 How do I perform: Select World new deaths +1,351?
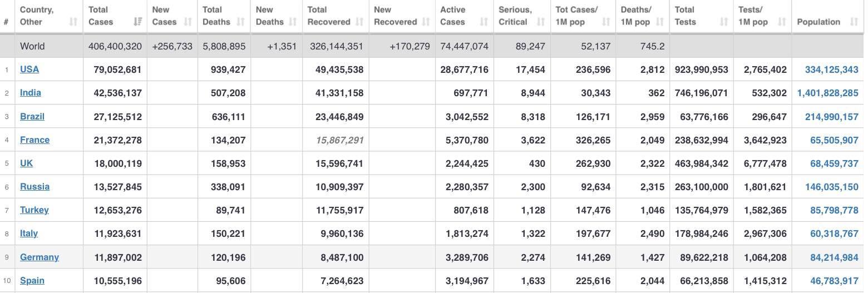point(282,46)
